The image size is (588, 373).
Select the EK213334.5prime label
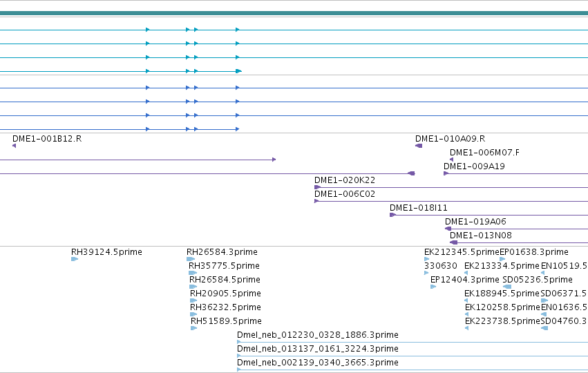502,266
